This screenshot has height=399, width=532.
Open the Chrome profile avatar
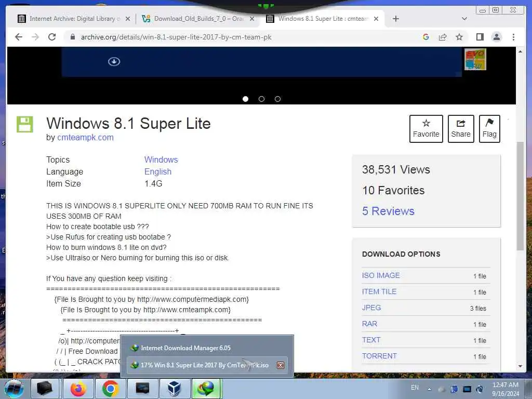[x=496, y=37]
